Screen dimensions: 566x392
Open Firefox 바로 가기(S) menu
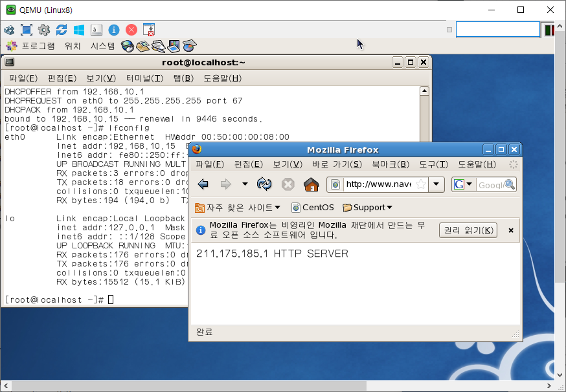tap(337, 164)
